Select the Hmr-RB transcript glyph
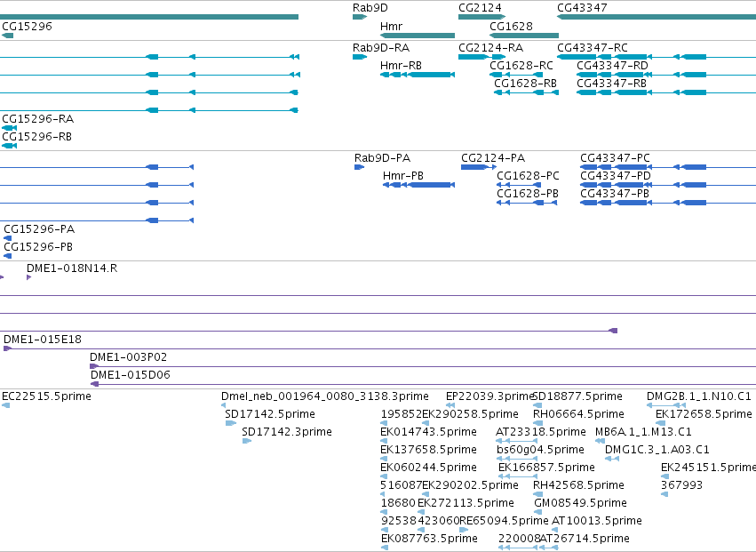The width and height of the screenshot is (756, 552). (417, 75)
